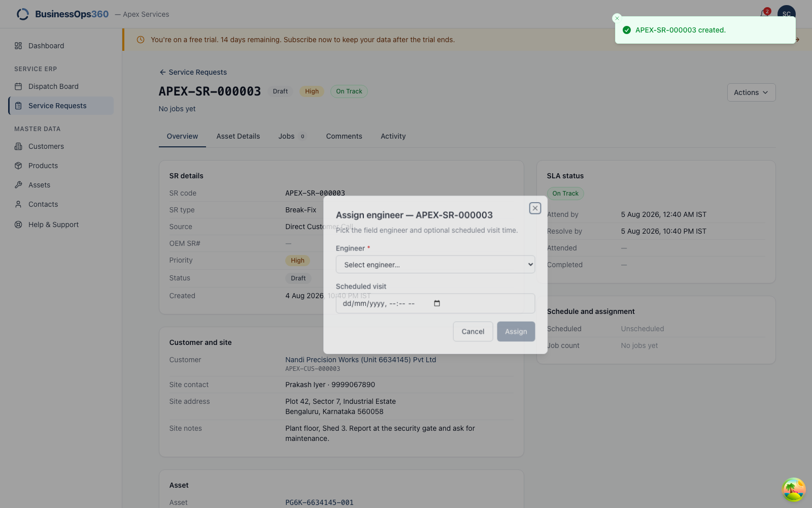Click the Break-Fix SR type value
Screen dimensions: 812x508
tap(300, 210)
